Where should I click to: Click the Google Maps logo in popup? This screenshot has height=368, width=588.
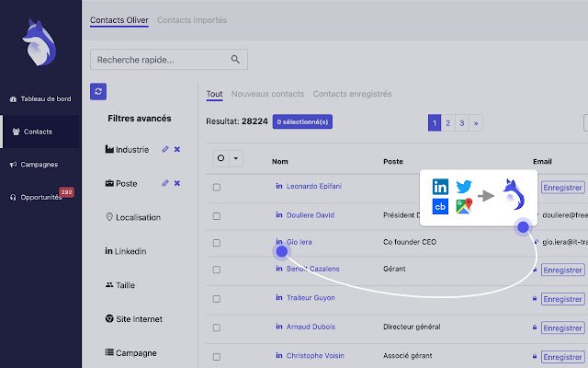click(464, 206)
